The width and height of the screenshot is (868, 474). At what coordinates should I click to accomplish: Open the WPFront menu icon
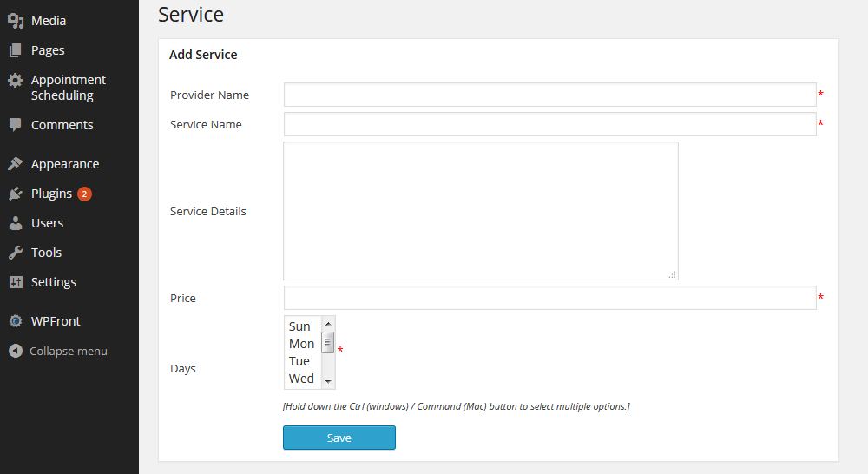(16, 321)
